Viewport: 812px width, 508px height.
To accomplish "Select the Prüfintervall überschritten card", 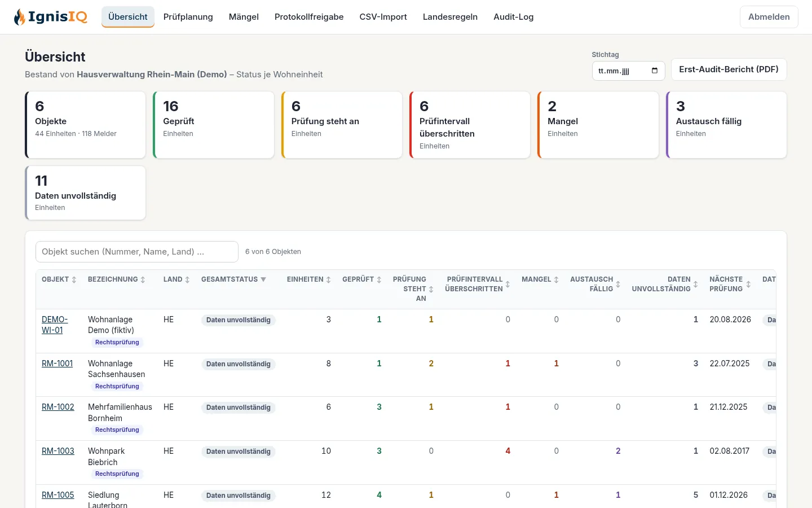I will click(x=470, y=125).
